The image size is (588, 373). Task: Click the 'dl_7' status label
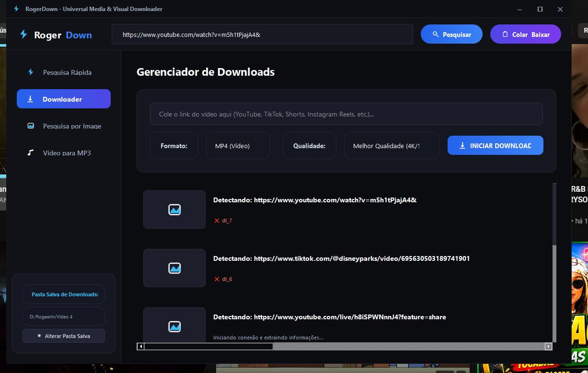pyautogui.click(x=227, y=221)
